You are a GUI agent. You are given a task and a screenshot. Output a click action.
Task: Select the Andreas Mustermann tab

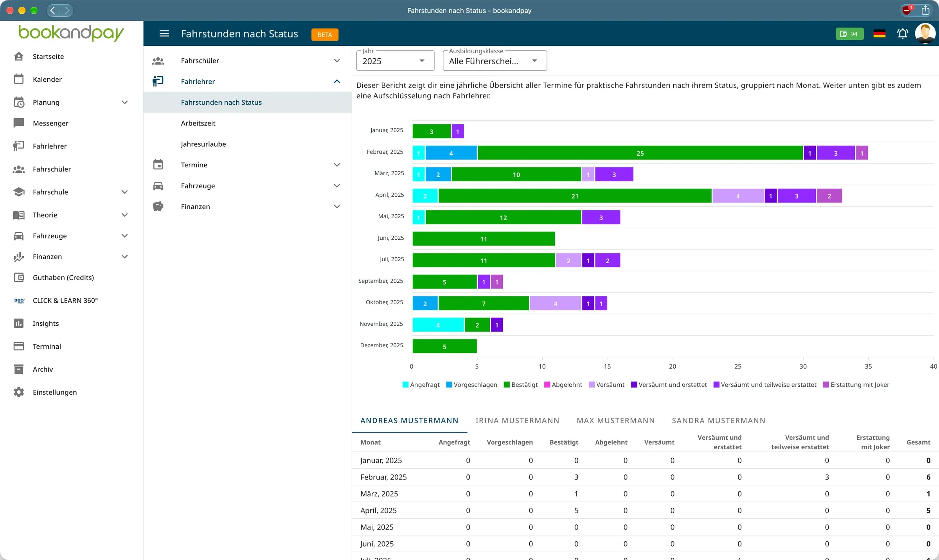409,420
